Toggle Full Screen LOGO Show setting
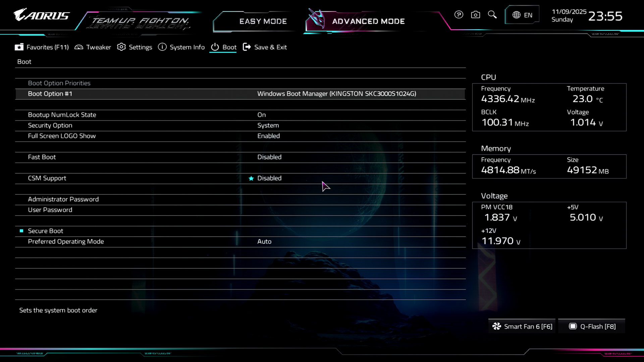This screenshot has height=362, width=644. click(268, 136)
